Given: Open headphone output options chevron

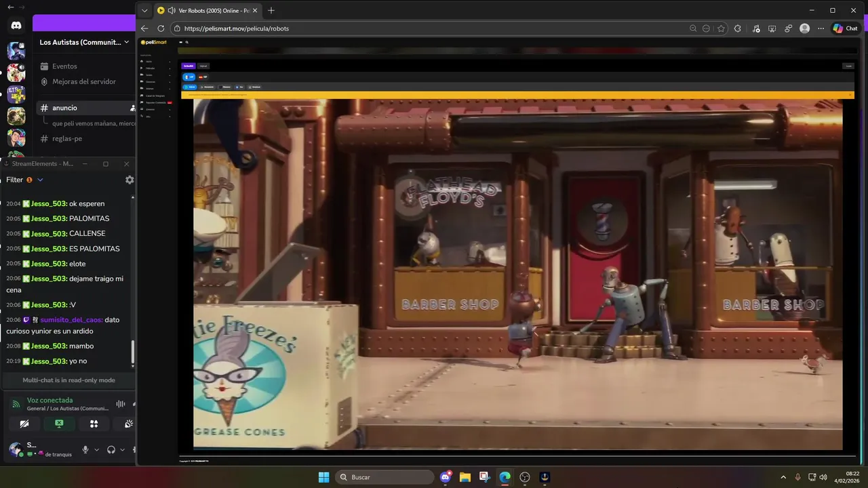Looking at the screenshot, I should [x=122, y=449].
